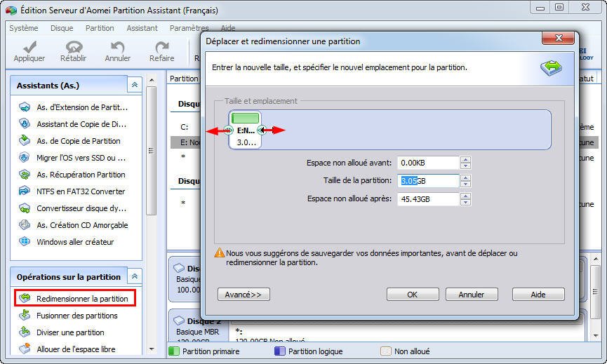
Task: Click Redimensionner la partition operation icon
Action: [25, 298]
